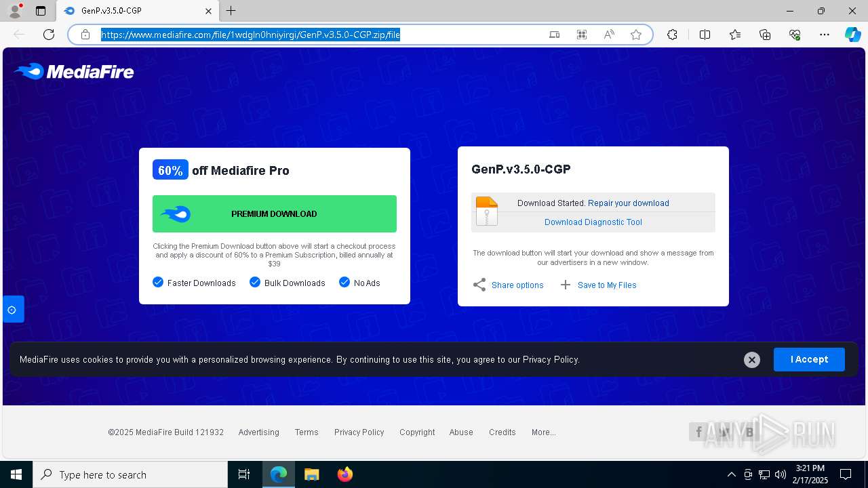Click the back arrow in the browser

[x=19, y=35]
